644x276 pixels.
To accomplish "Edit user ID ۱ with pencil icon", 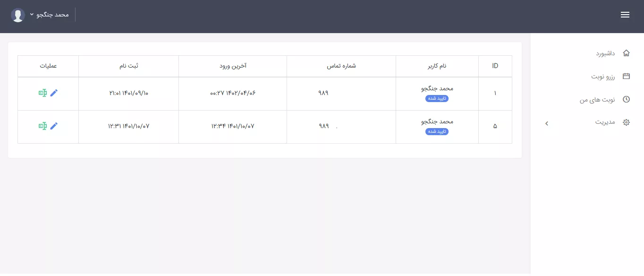I will (x=54, y=93).
